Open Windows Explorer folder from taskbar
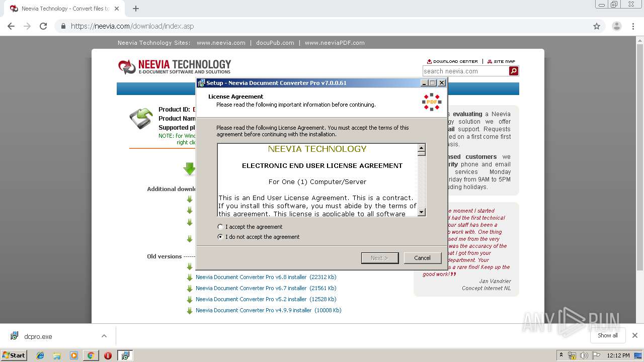Image resolution: width=644 pixels, height=362 pixels. tap(57, 355)
